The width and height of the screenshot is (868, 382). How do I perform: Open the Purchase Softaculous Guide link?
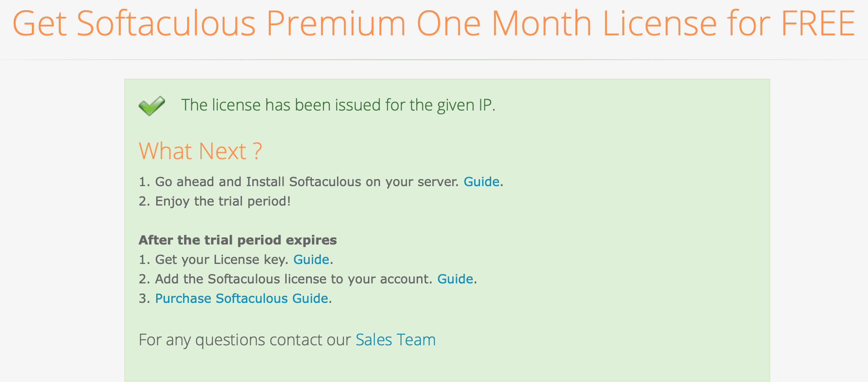tap(242, 298)
